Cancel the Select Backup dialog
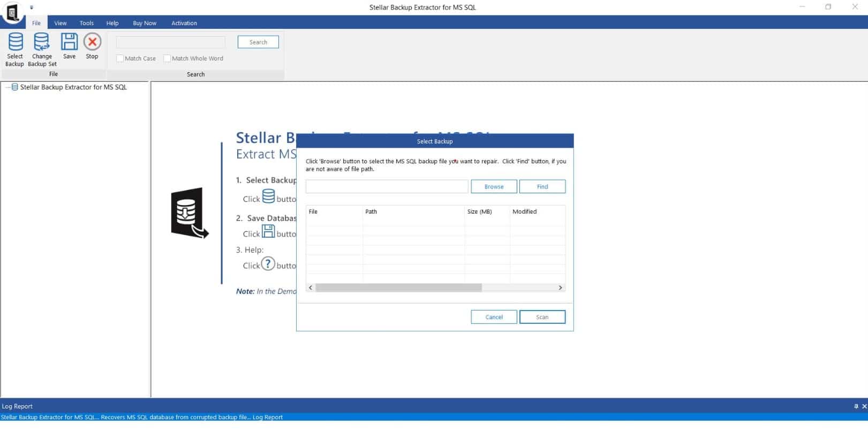 click(x=494, y=317)
